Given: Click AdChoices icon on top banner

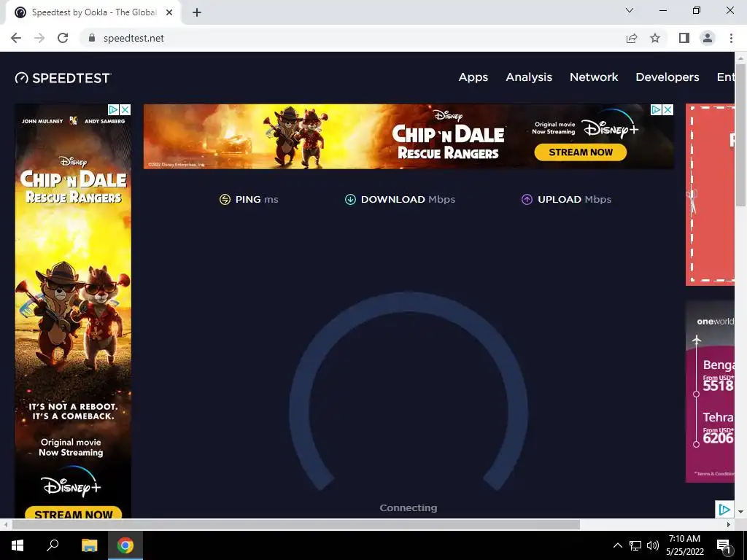Looking at the screenshot, I should click(657, 109).
